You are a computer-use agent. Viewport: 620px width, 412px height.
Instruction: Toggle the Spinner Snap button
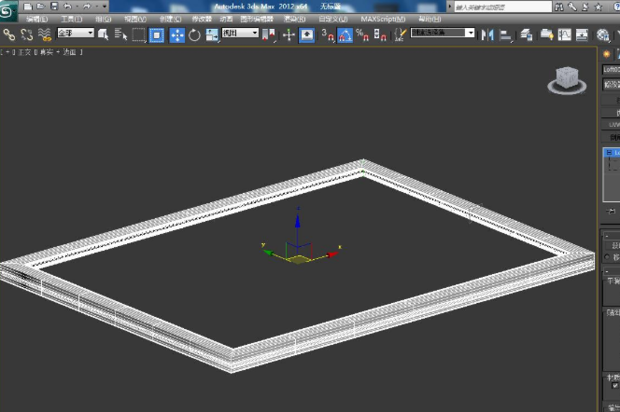point(380,35)
